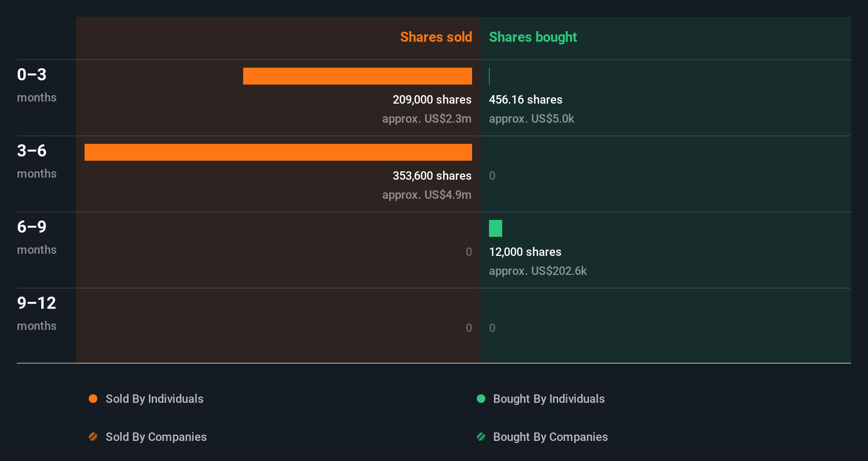
Task: Select the 0–3 months orange sold bar
Action: (357, 76)
